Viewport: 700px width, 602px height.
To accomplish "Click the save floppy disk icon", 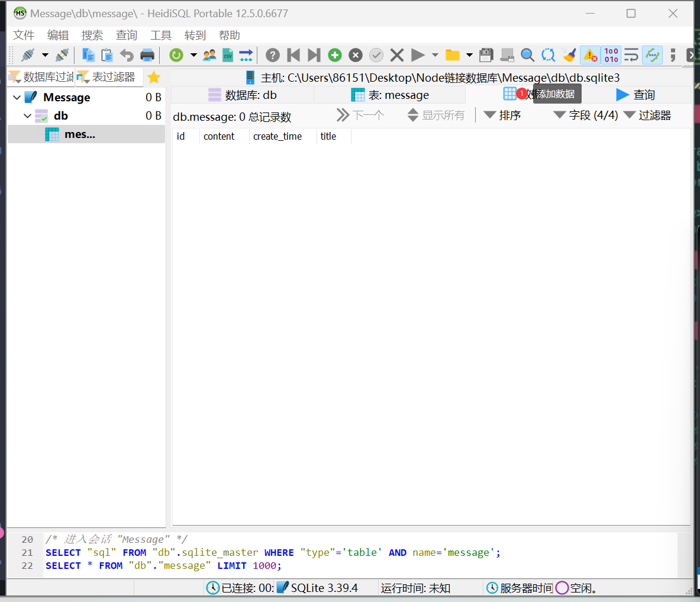I will click(486, 56).
